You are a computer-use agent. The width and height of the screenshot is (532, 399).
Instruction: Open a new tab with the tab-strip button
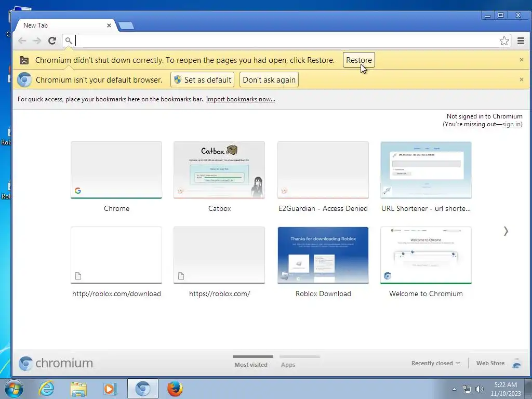[126, 25]
